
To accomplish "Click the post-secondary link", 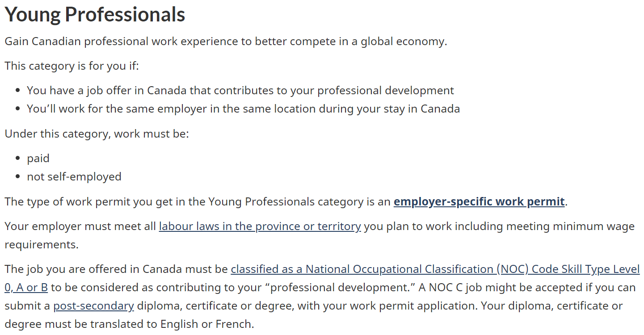I will coord(93,306).
